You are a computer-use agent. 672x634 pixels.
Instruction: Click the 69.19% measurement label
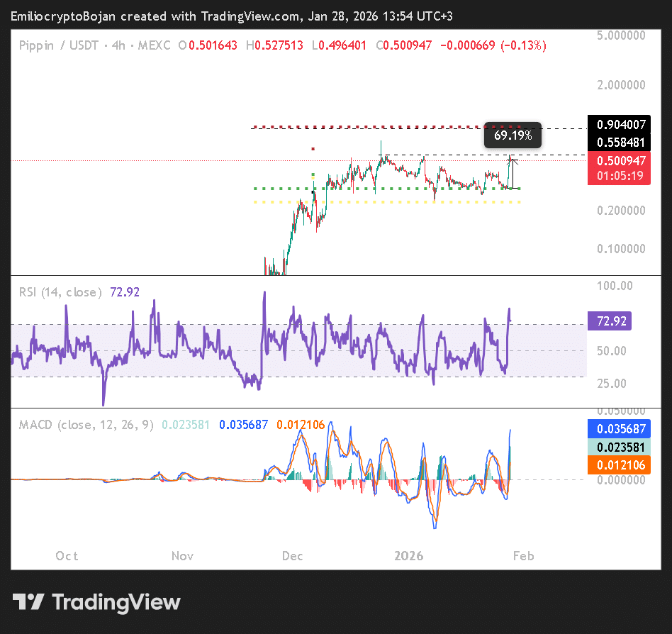click(513, 135)
